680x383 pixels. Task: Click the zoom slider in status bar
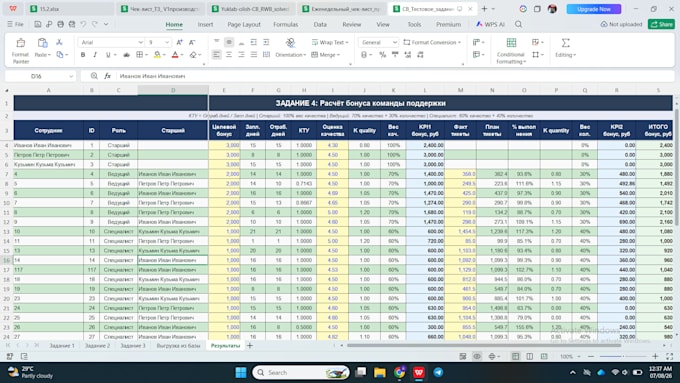point(623,356)
